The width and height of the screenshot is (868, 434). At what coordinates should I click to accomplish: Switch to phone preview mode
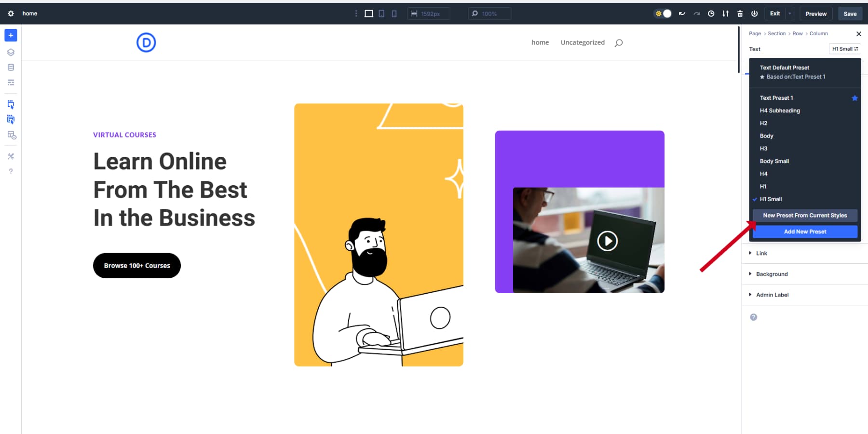pyautogui.click(x=394, y=13)
